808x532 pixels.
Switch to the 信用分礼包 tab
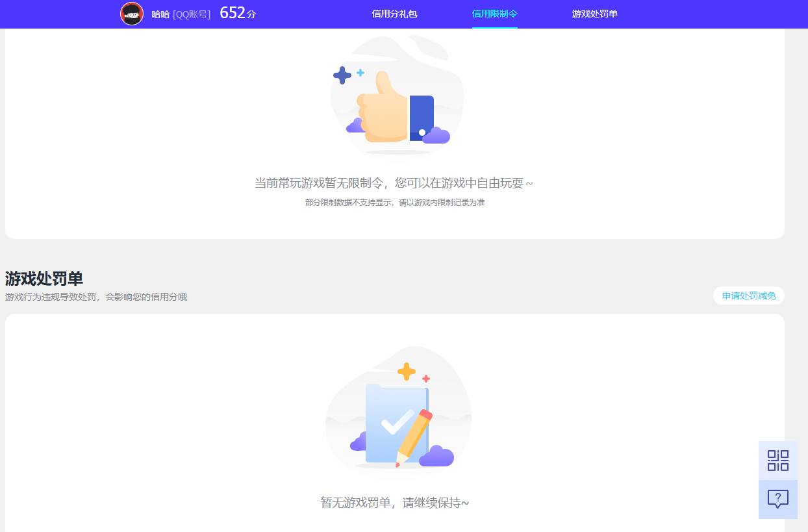[x=394, y=14]
